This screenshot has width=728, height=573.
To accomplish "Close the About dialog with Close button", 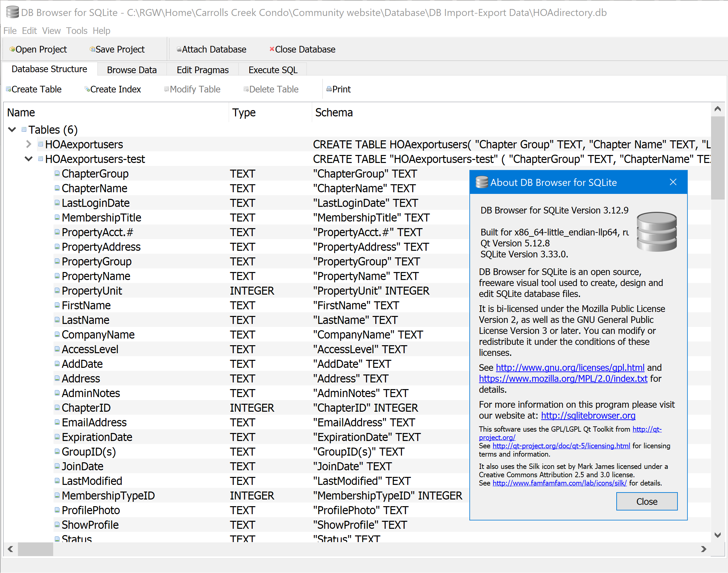I will (x=647, y=501).
